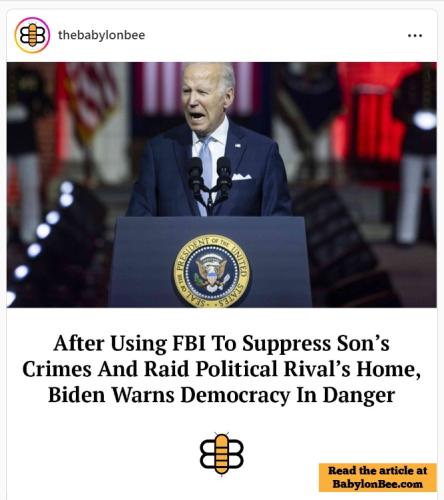The height and width of the screenshot is (500, 444).
Task: Click headline line 'After Using FBI To Suppress Son's'
Action: (222, 343)
